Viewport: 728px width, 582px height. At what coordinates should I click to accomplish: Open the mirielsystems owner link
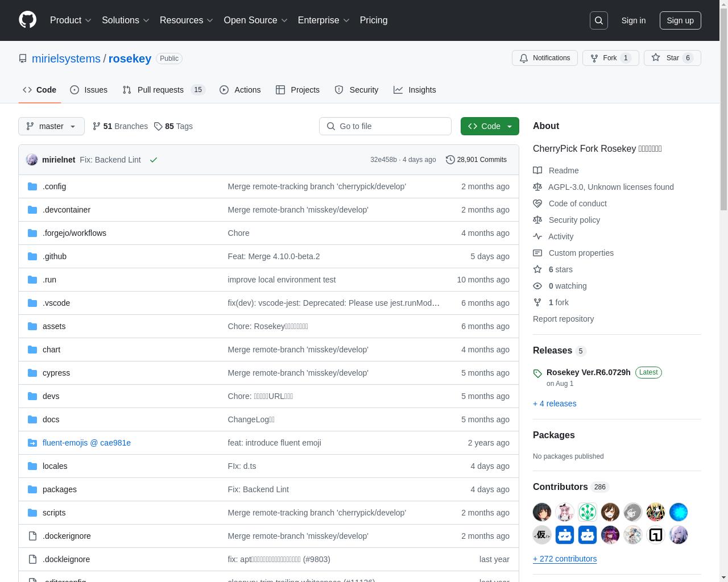point(66,59)
